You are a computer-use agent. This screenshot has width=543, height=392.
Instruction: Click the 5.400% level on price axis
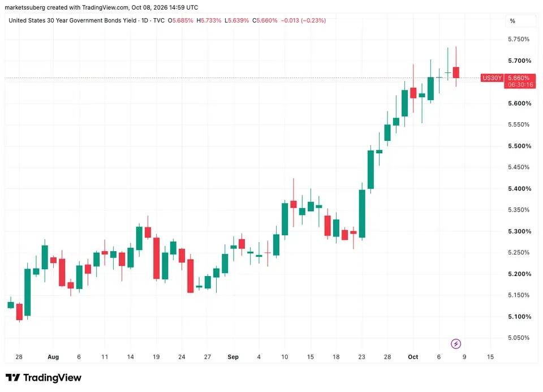(519, 189)
